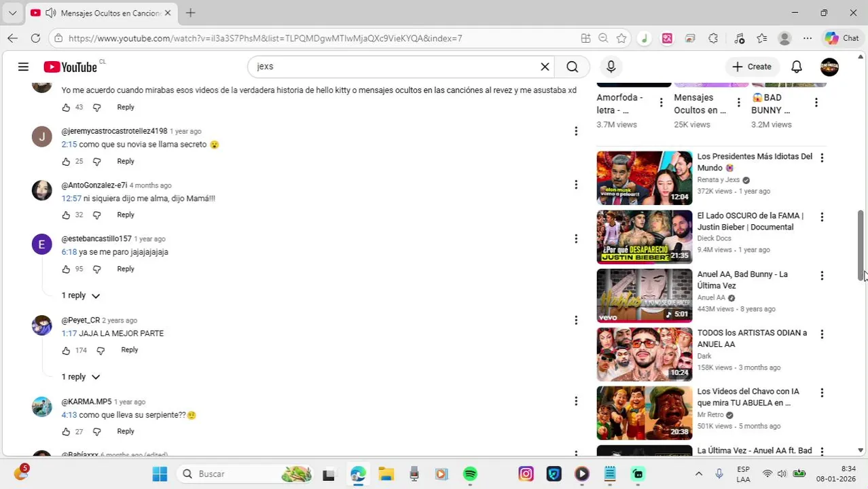Screen dimensions: 868x489
Task: Open the account avatar menu
Action: coord(829,67)
